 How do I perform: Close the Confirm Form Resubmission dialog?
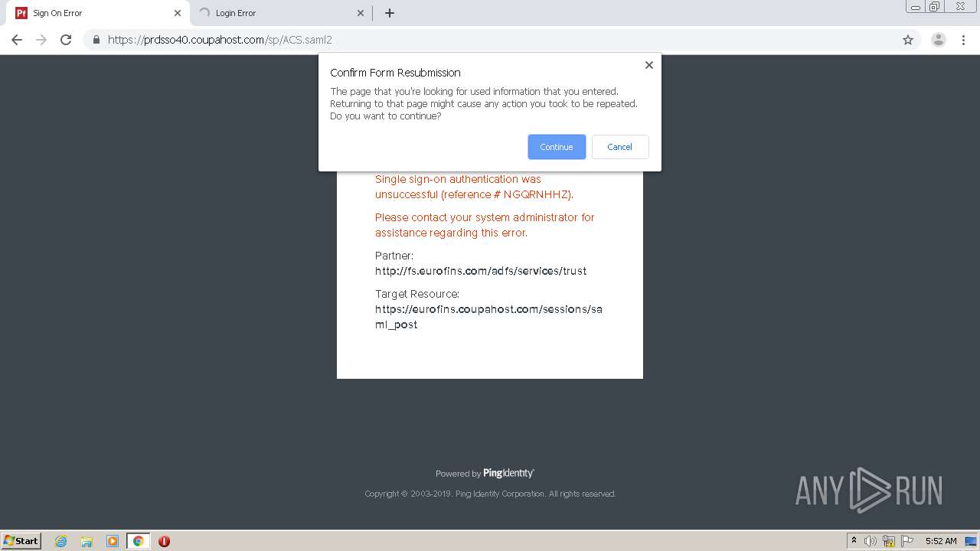point(648,65)
